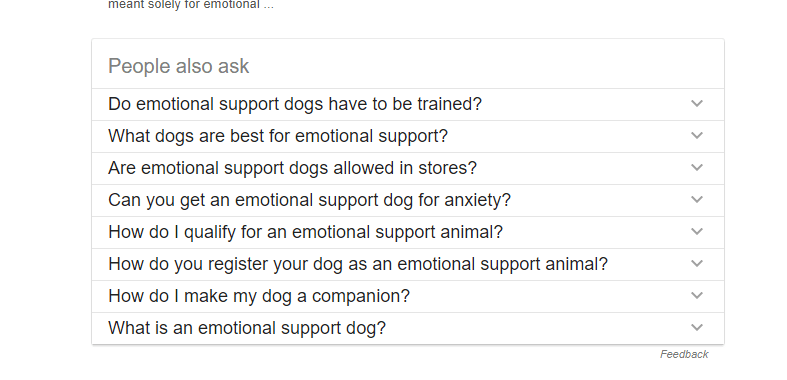
Task: Click the 'People also ask' heading
Action: point(179,66)
